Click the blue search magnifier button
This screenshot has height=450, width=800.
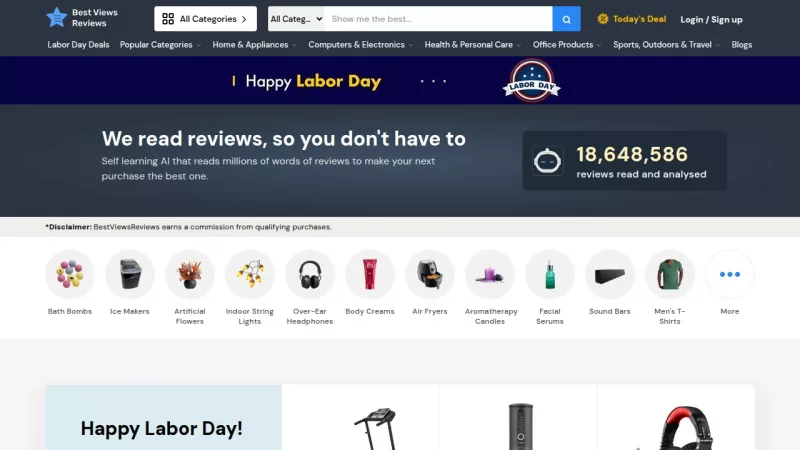(566, 19)
